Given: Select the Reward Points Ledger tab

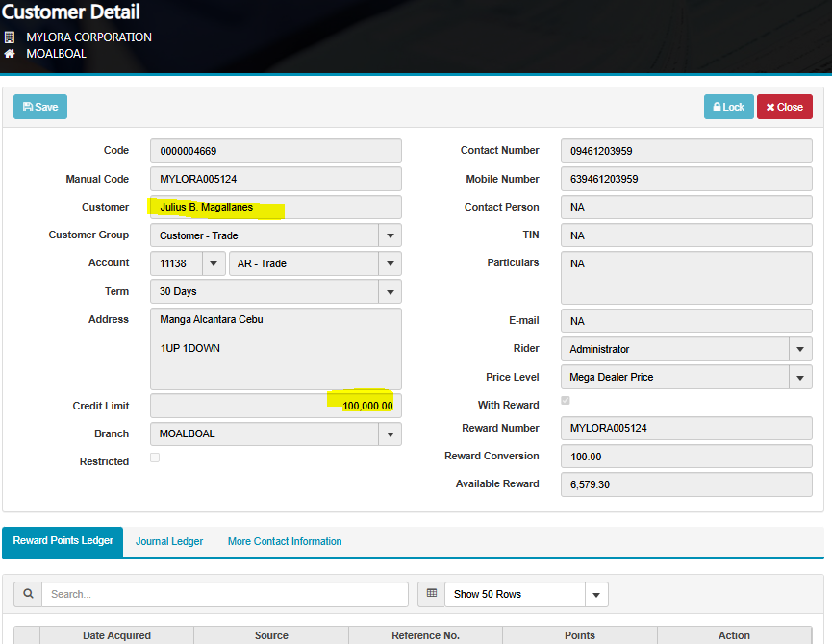Looking at the screenshot, I should pyautogui.click(x=63, y=541).
